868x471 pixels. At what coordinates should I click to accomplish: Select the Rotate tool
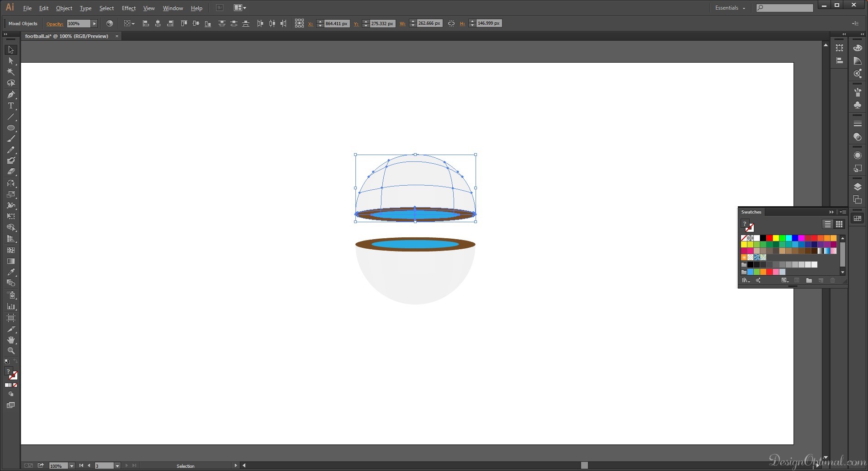coord(11,183)
